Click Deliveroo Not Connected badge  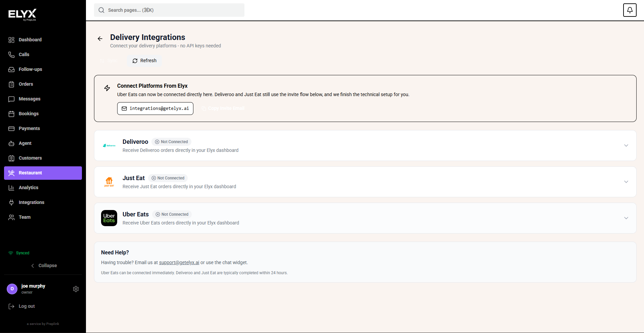(171, 142)
